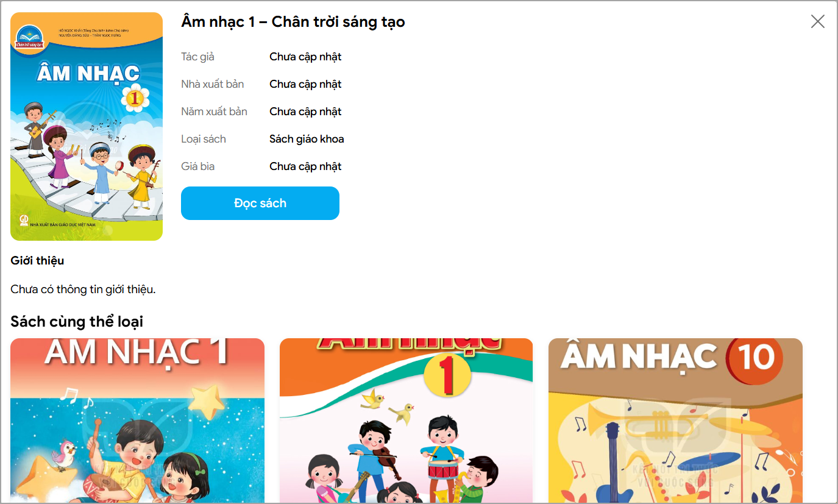Image resolution: width=838 pixels, height=504 pixels.
Task: Click the Đọc sách button
Action: [260, 204]
